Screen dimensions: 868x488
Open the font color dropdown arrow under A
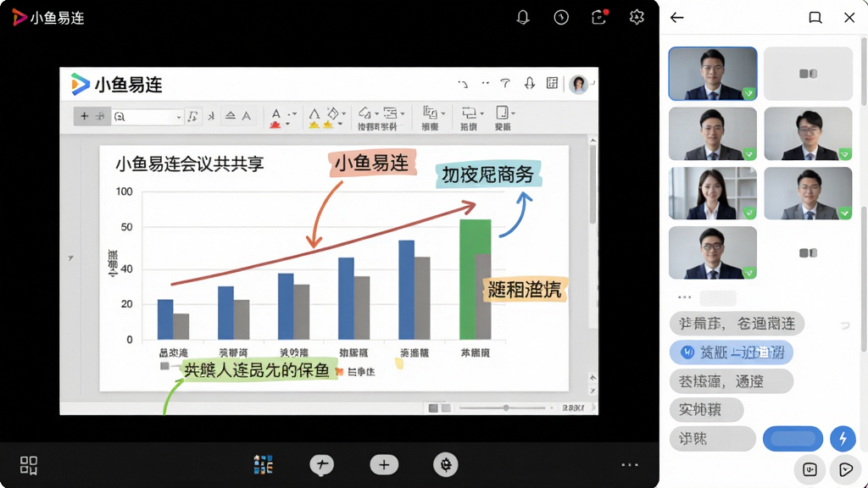(288, 125)
